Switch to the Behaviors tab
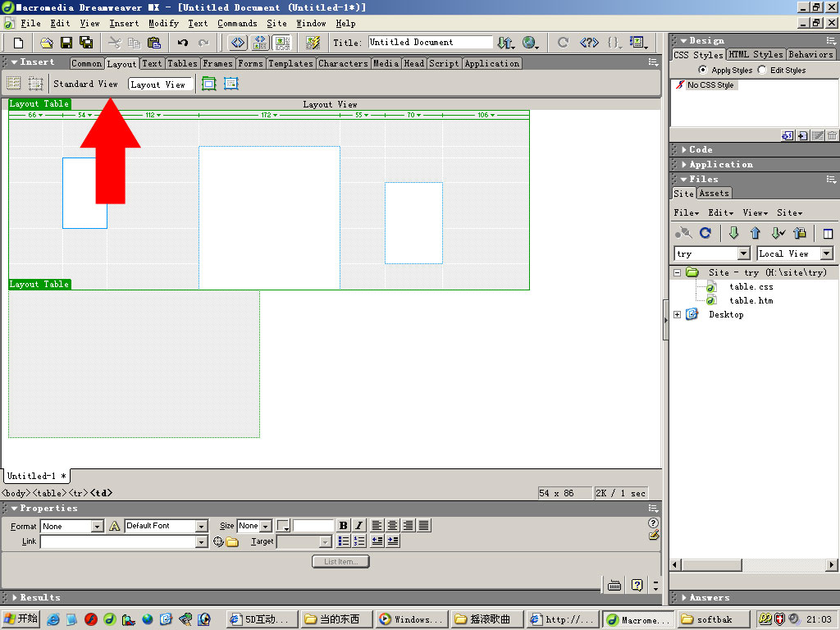840x630 pixels. click(810, 55)
